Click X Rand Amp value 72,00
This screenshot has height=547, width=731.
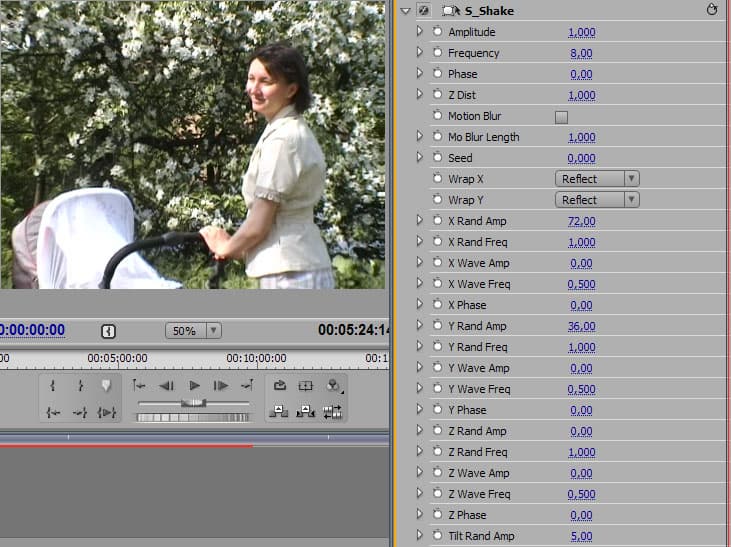(x=581, y=221)
